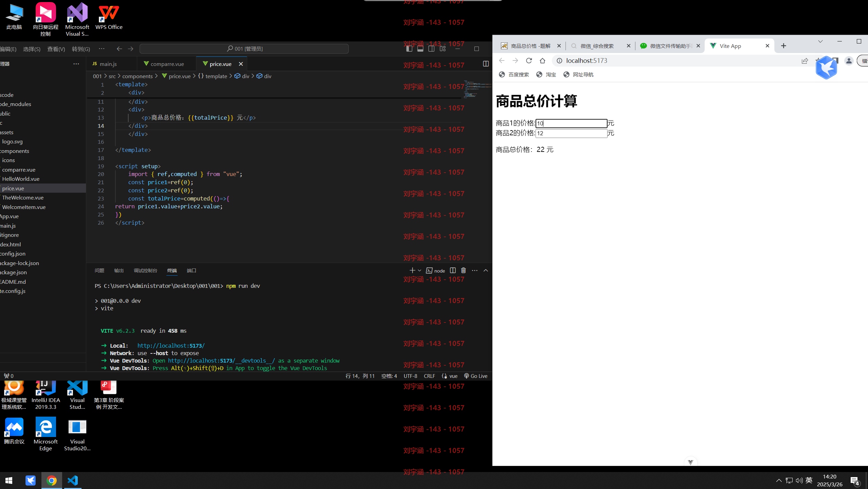The image size is (868, 489).
Task: Toggle the primary side bar layout icon
Action: click(x=409, y=49)
